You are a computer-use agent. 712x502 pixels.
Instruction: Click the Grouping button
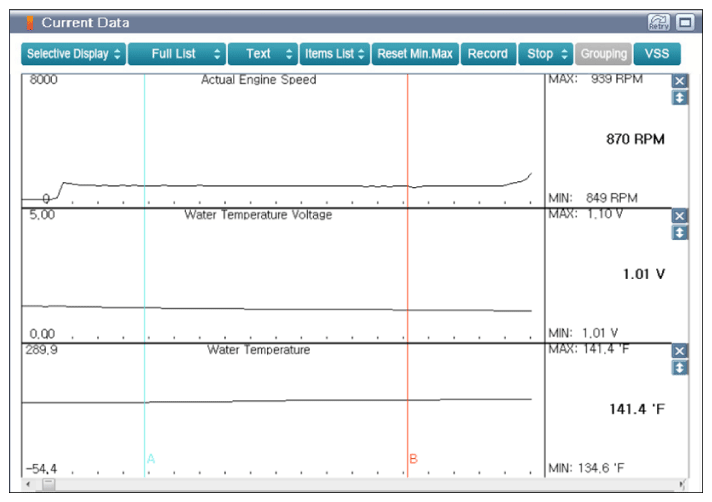[x=603, y=54]
